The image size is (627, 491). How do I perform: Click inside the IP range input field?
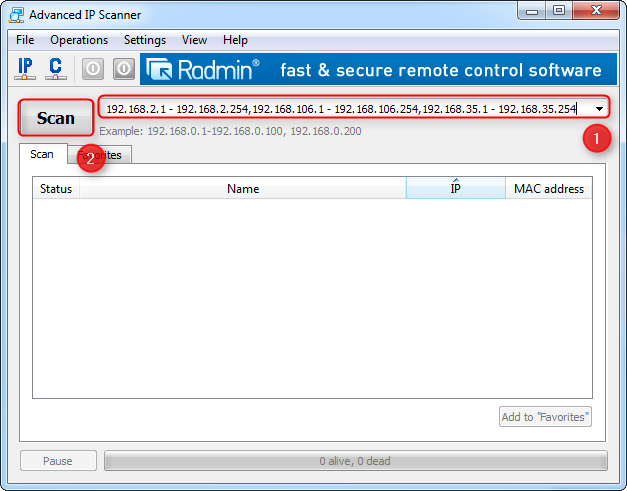(346, 109)
